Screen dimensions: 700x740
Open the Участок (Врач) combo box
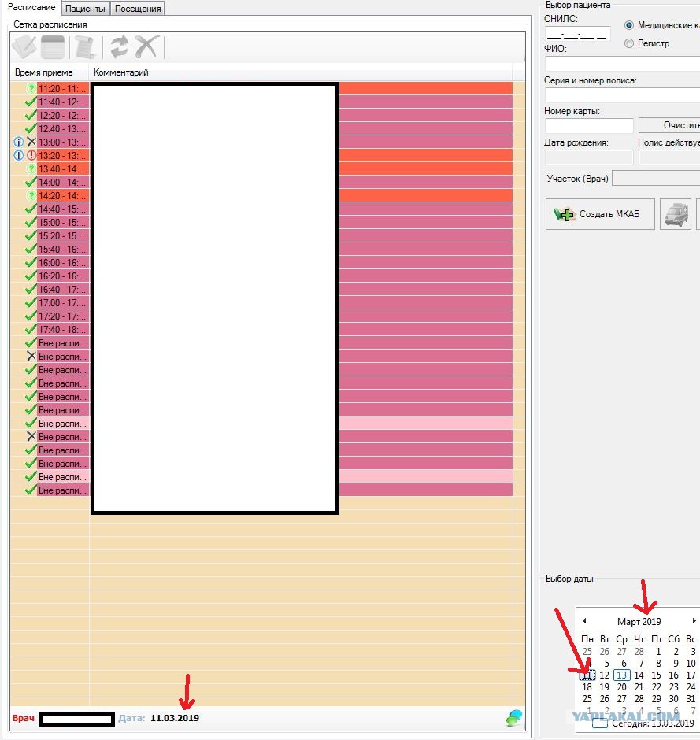click(656, 179)
